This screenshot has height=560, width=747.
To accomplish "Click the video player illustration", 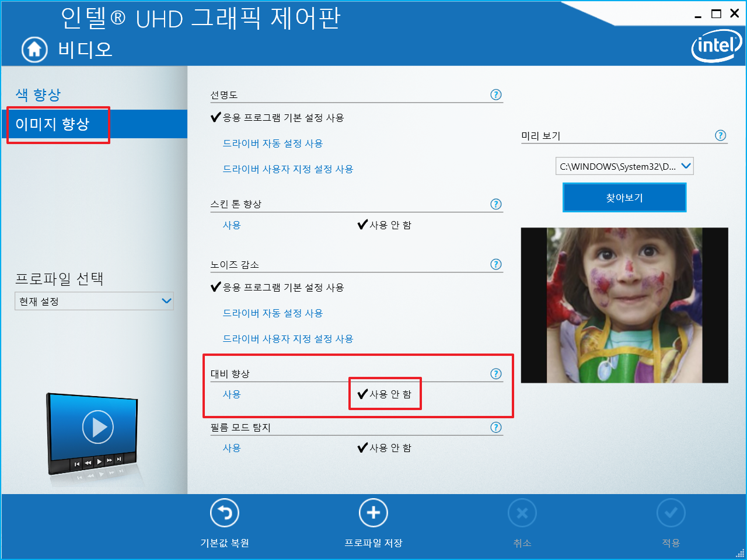I will point(93,435).
